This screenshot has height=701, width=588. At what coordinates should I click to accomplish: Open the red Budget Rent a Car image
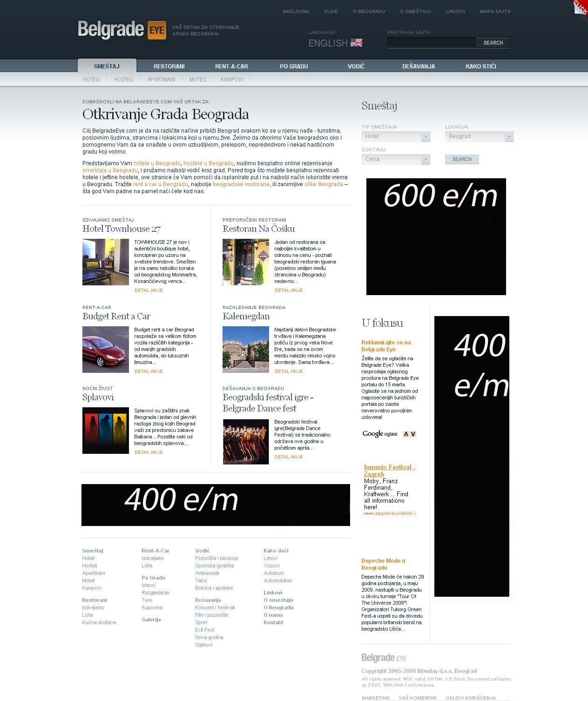tap(106, 349)
